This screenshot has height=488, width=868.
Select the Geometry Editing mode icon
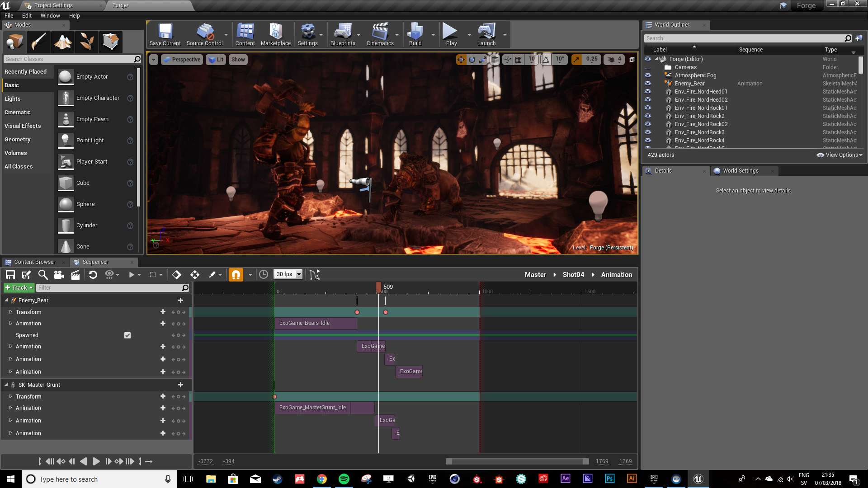[111, 42]
